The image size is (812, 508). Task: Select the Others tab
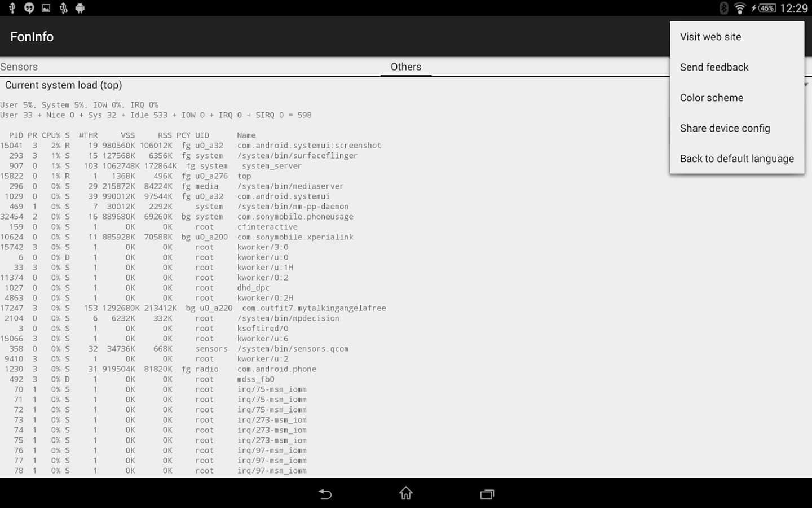[405, 67]
